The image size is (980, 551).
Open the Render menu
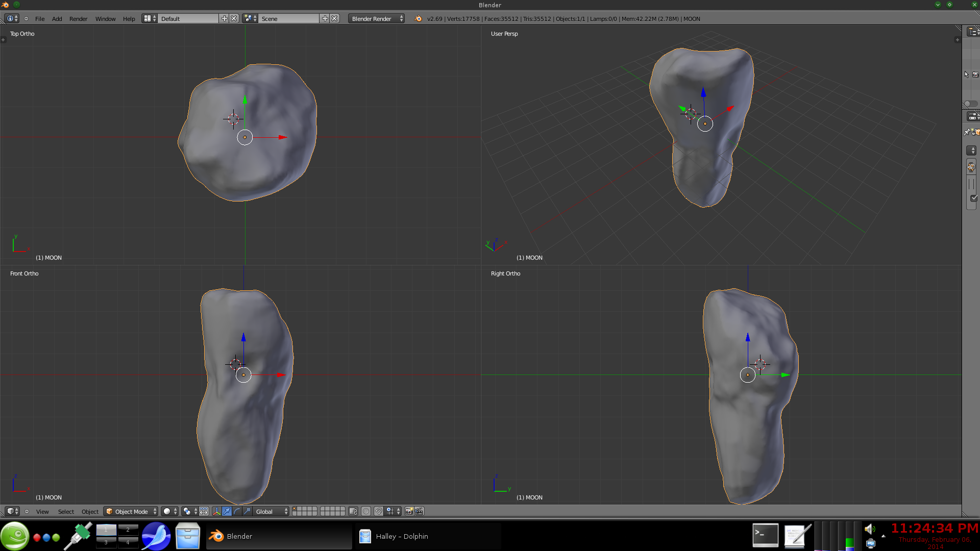(x=79, y=19)
